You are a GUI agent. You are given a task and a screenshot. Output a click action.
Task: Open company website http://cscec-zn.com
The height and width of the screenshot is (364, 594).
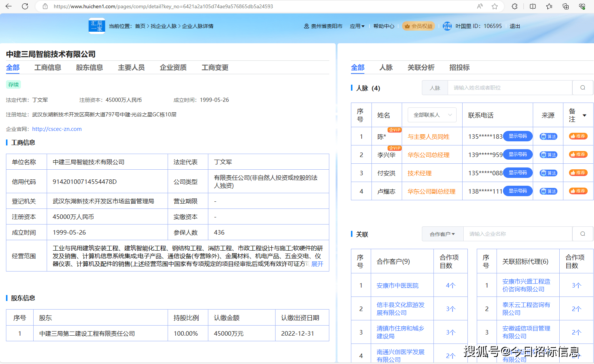(57, 129)
